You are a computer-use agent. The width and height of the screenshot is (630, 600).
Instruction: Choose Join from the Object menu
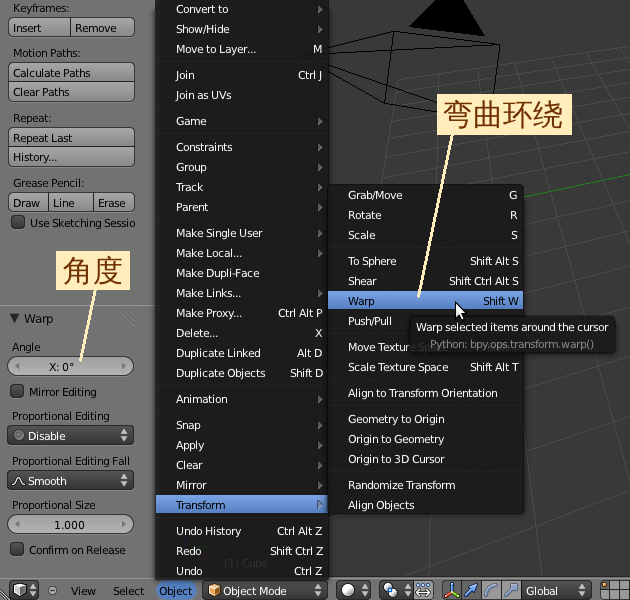click(242, 75)
